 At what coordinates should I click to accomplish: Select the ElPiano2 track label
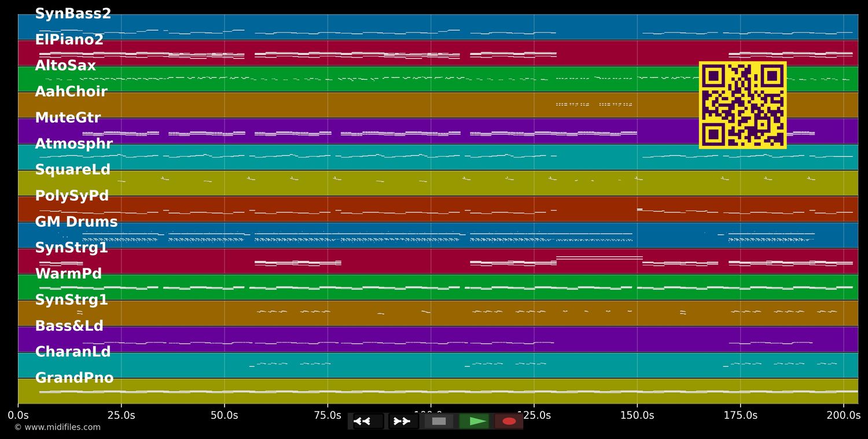[x=69, y=40]
